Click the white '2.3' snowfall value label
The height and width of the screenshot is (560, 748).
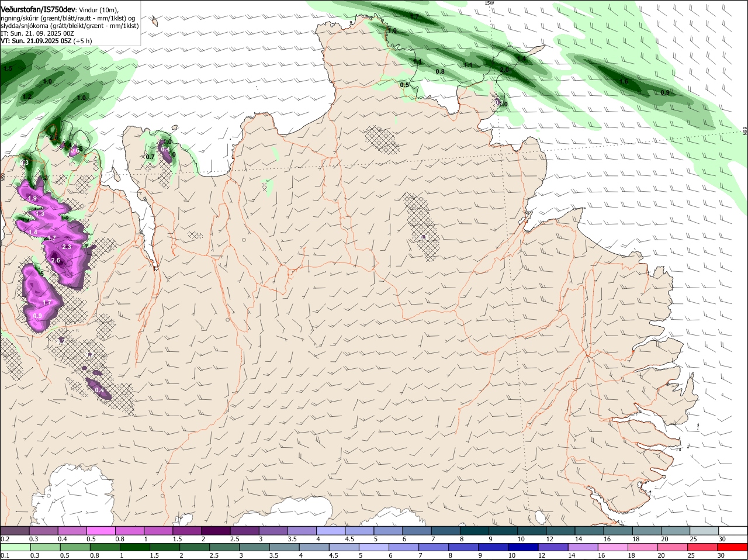pyautogui.click(x=67, y=247)
